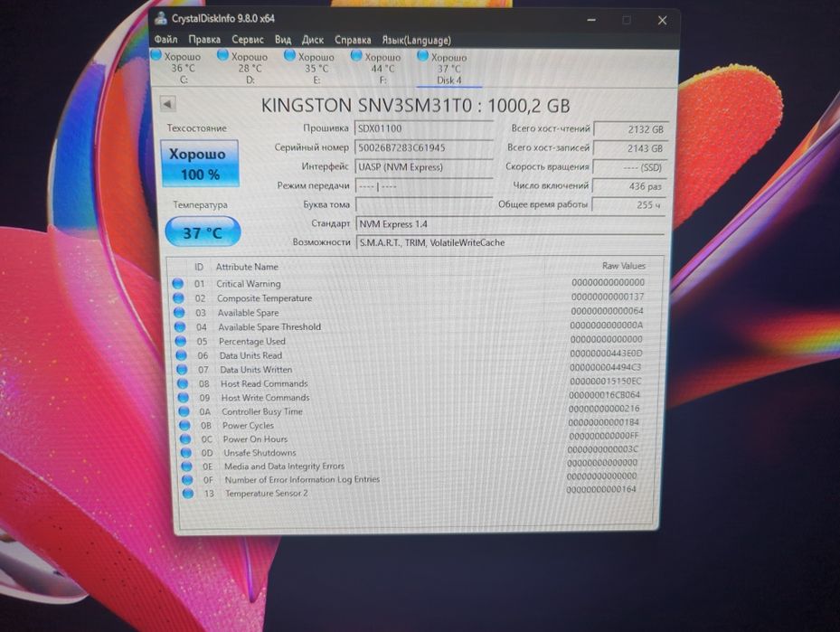Click the 37 °C temperature button
This screenshot has height=632, width=840.
(203, 232)
